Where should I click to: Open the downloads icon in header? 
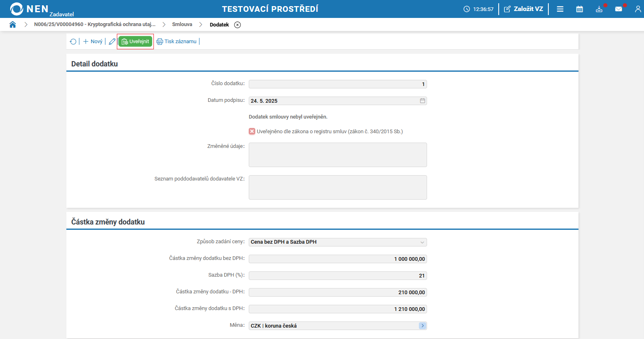point(599,9)
